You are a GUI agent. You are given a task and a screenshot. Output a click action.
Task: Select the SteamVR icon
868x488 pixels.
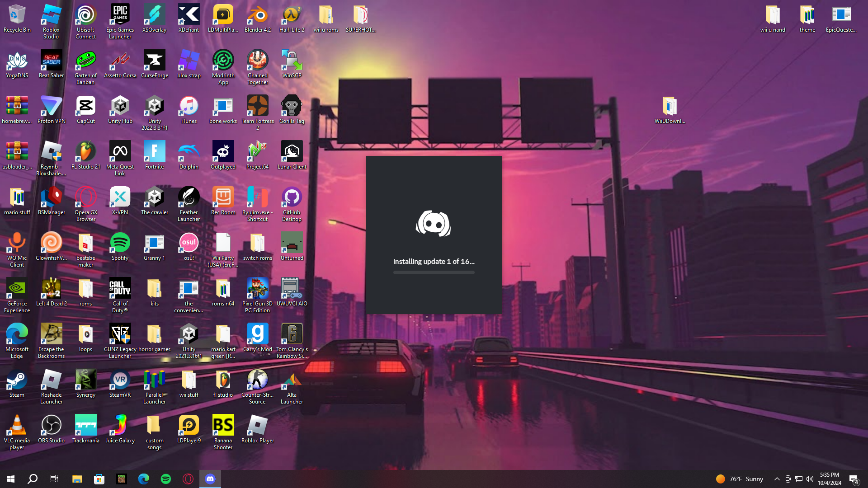click(120, 384)
